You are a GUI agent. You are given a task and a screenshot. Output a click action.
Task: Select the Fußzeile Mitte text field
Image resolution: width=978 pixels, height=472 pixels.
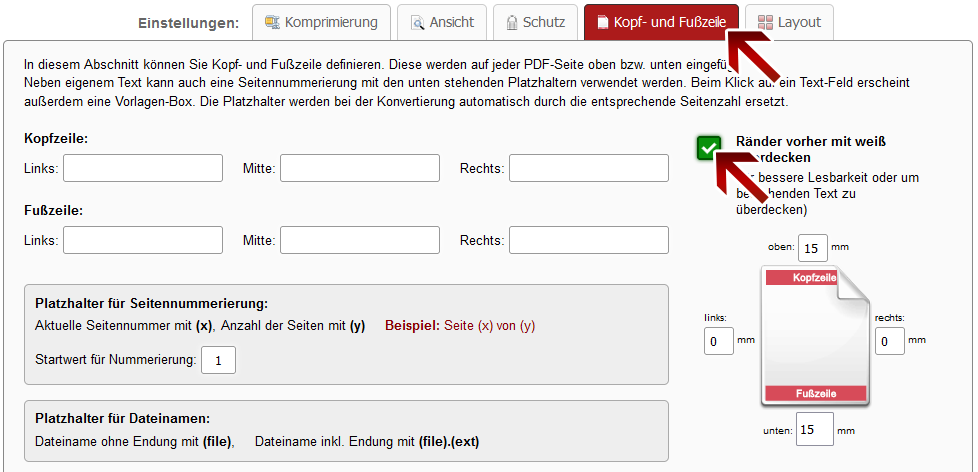pyautogui.click(x=360, y=240)
